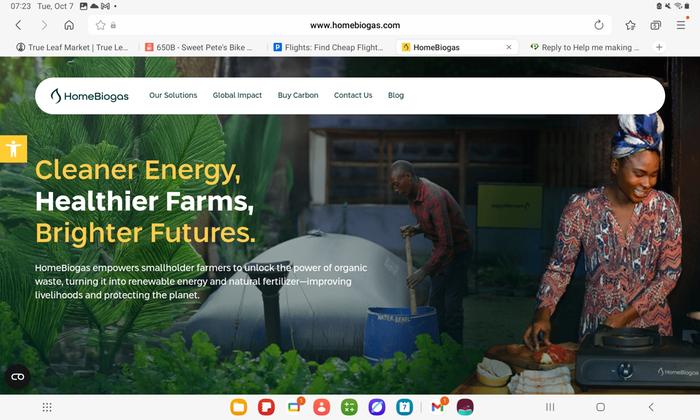Viewport: 700px width, 420px height.
Task: Open the chat bubble at bottom left
Action: (x=18, y=377)
